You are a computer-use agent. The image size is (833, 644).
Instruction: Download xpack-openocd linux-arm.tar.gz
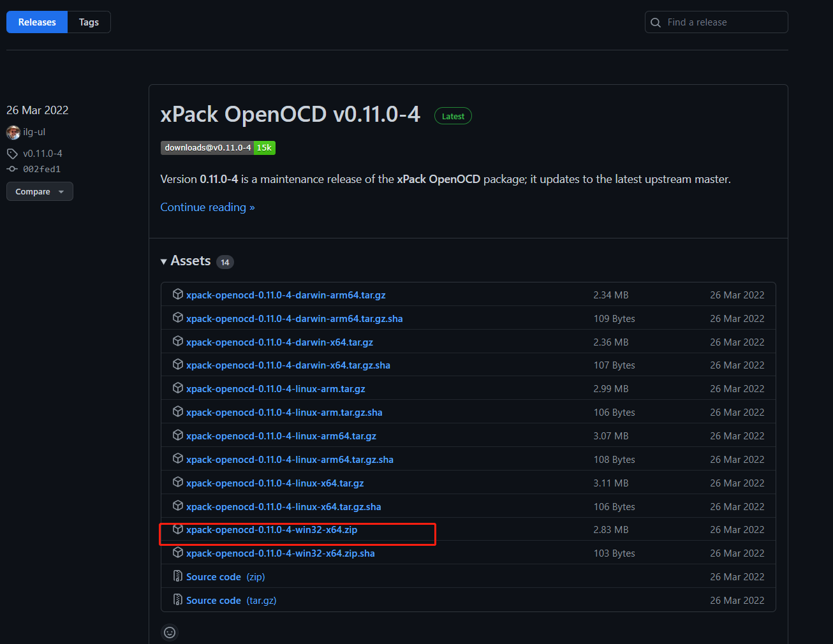tap(276, 389)
